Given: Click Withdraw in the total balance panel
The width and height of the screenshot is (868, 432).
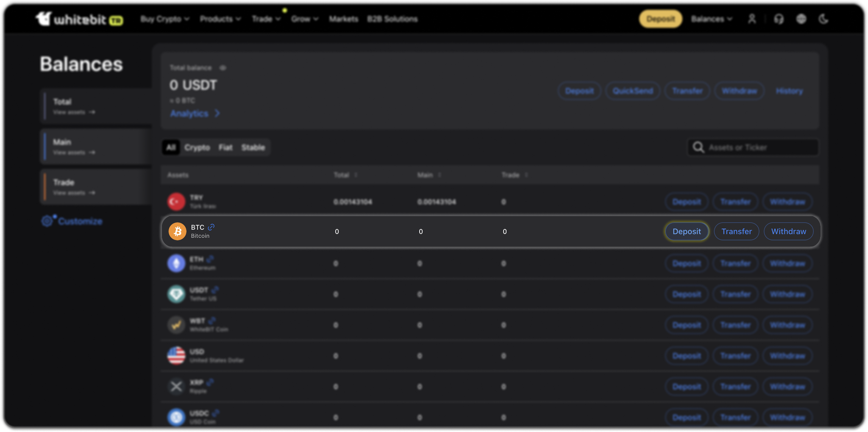Looking at the screenshot, I should tap(739, 91).
